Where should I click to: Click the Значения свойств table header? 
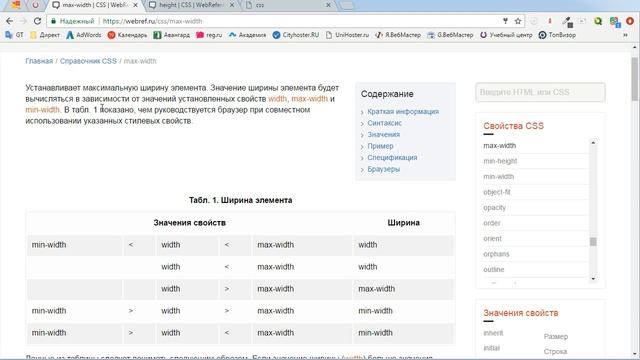tap(189, 223)
